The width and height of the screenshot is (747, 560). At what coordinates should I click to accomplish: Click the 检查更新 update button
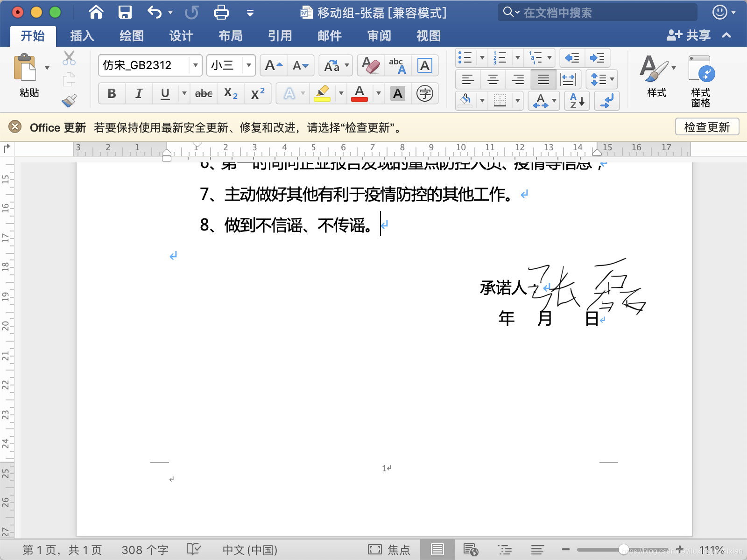point(707,126)
